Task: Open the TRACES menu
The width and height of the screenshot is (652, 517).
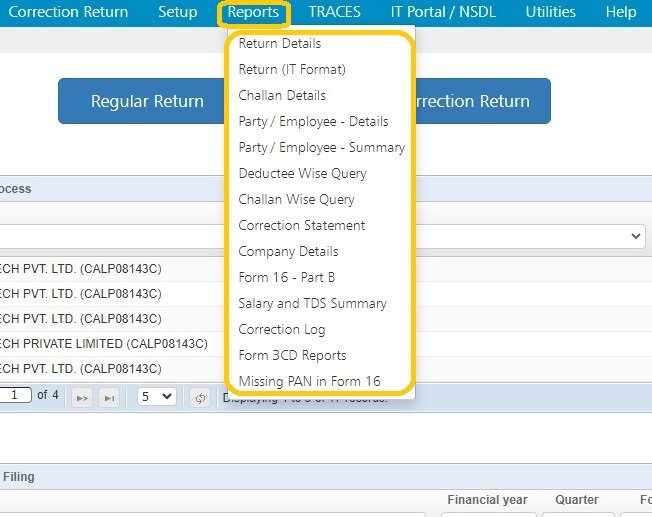Action: coord(334,12)
